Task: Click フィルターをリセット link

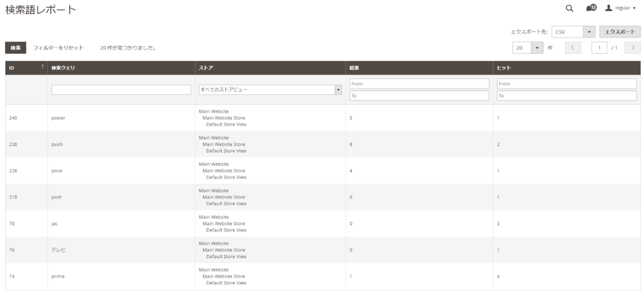Action: pyautogui.click(x=58, y=48)
